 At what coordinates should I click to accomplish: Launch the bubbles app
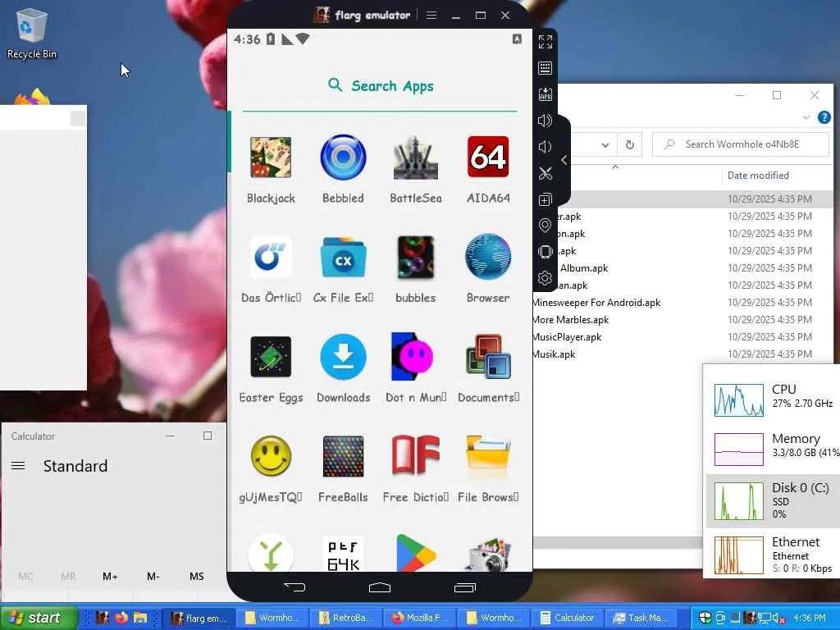[415, 257]
